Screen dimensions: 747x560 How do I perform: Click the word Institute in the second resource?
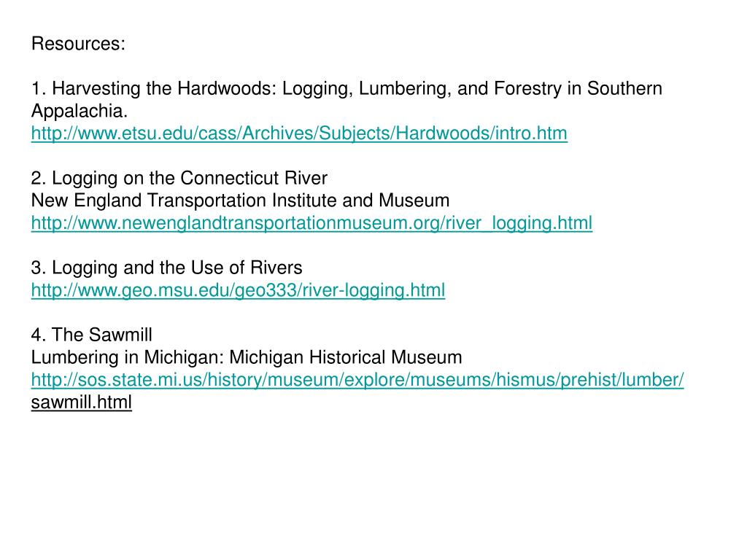(304, 201)
